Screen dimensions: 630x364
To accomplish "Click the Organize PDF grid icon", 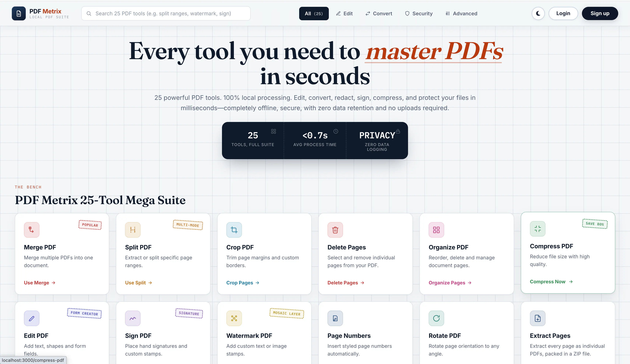I will [436, 230].
